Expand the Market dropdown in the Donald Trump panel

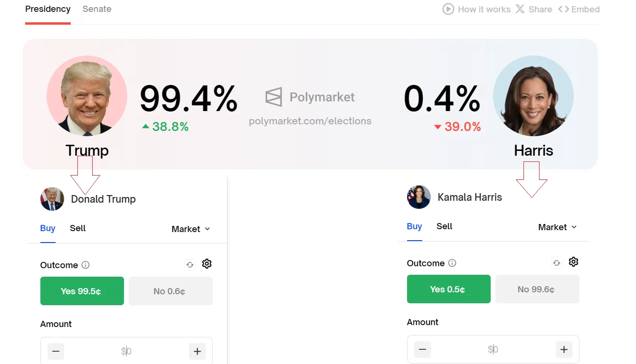tap(190, 229)
